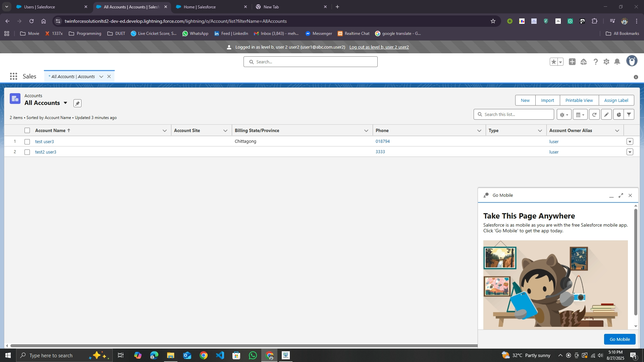Switch to Home | Salesforce browser tab
The height and width of the screenshot is (362, 644).
[200, 7]
